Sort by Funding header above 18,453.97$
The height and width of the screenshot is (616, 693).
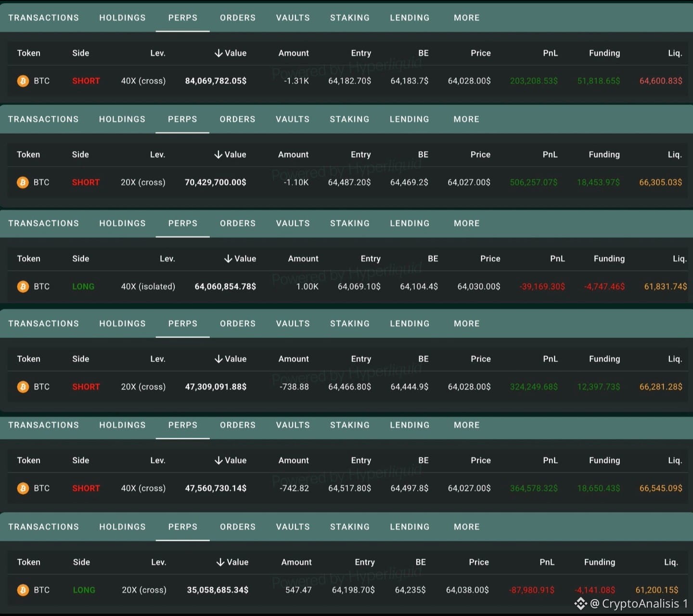(604, 154)
